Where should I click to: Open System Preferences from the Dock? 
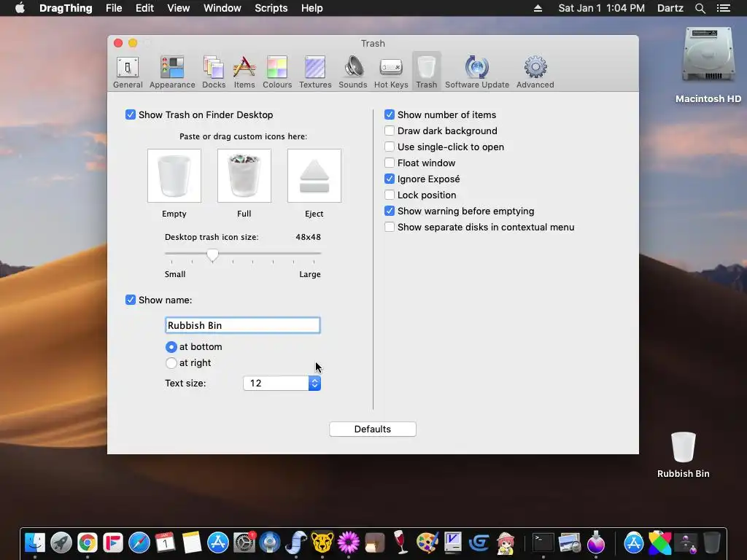tap(244, 542)
